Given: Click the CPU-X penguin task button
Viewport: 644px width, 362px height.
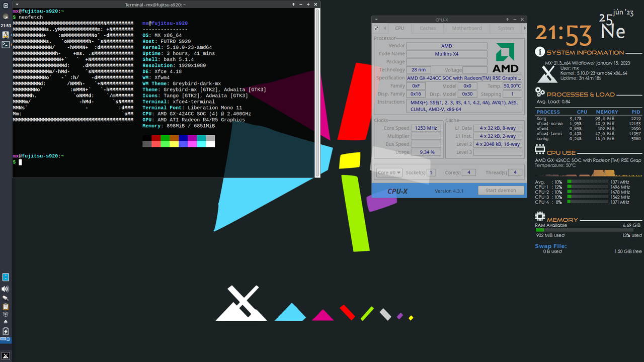Looking at the screenshot, I should (6, 35).
